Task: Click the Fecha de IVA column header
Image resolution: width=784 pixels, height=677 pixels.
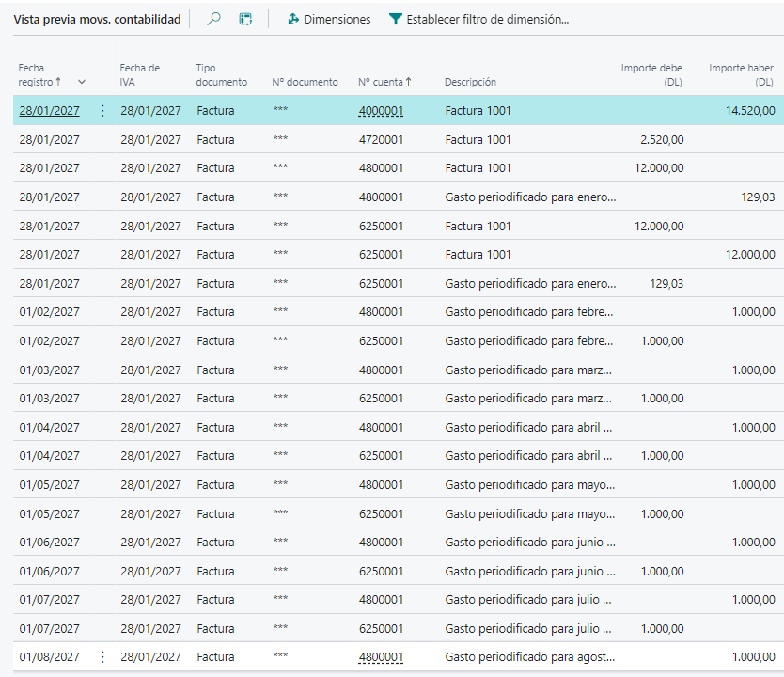Action: pos(140,75)
